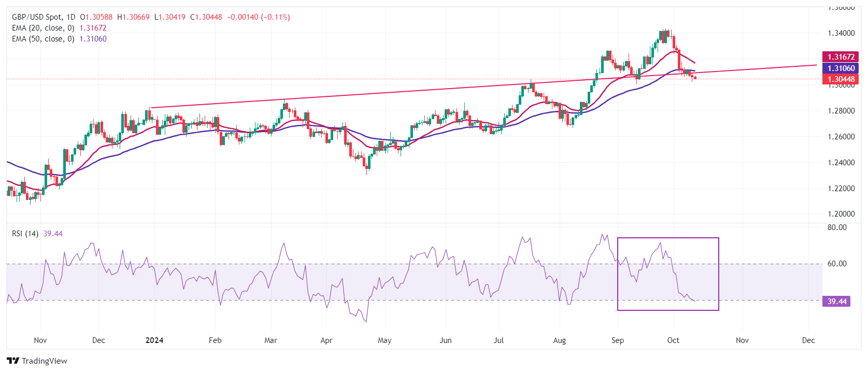Click the -0.11% change value in header
This screenshot has height=372, width=868.
[x=275, y=17]
